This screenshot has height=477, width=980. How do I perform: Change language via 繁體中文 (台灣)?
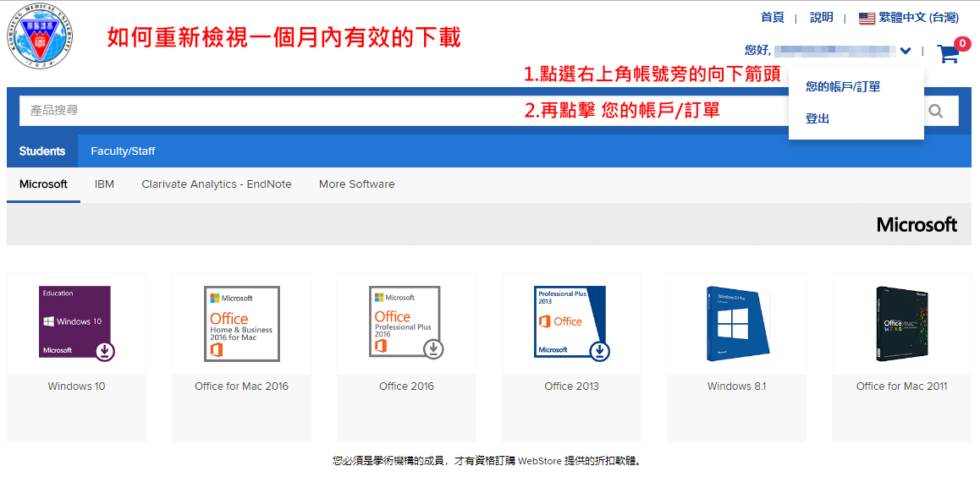click(x=919, y=18)
